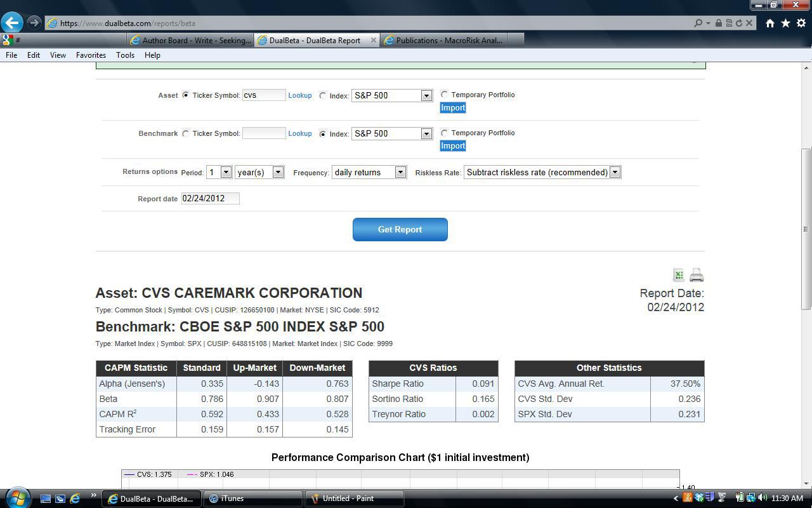Open address bar search dropdown arrow
The image size is (812, 508).
pyautogui.click(x=707, y=23)
